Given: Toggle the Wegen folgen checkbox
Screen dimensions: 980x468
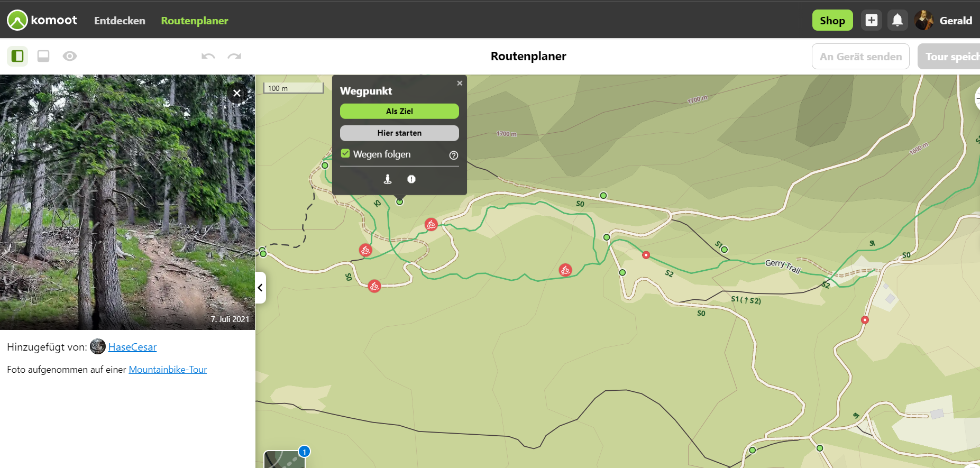Looking at the screenshot, I should [345, 154].
